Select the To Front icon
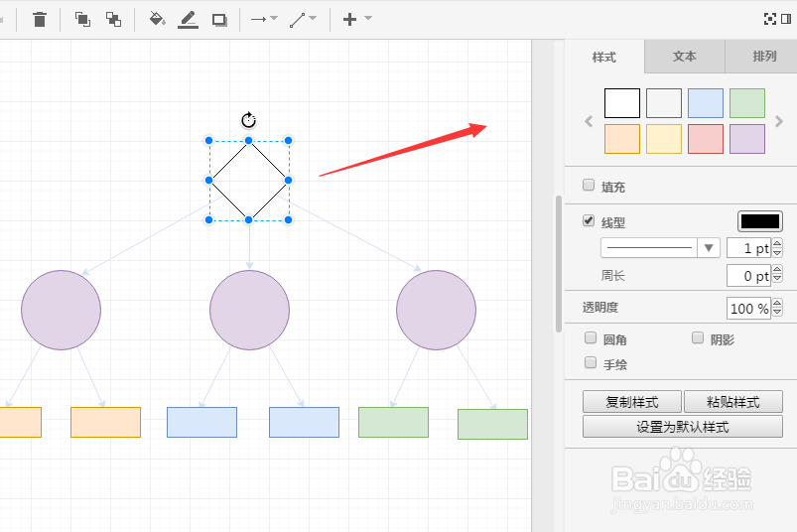The image size is (797, 532). tap(82, 19)
